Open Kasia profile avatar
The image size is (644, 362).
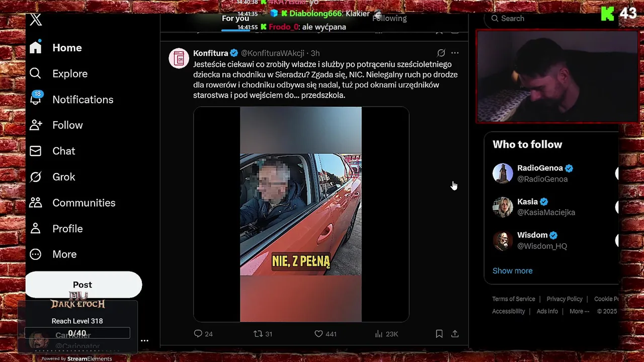coord(503,207)
